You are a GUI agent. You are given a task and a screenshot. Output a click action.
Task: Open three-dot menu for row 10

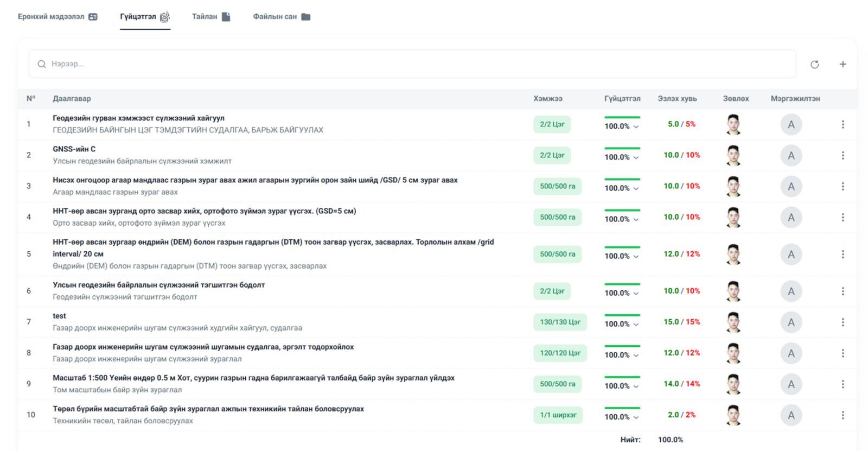coord(843,415)
